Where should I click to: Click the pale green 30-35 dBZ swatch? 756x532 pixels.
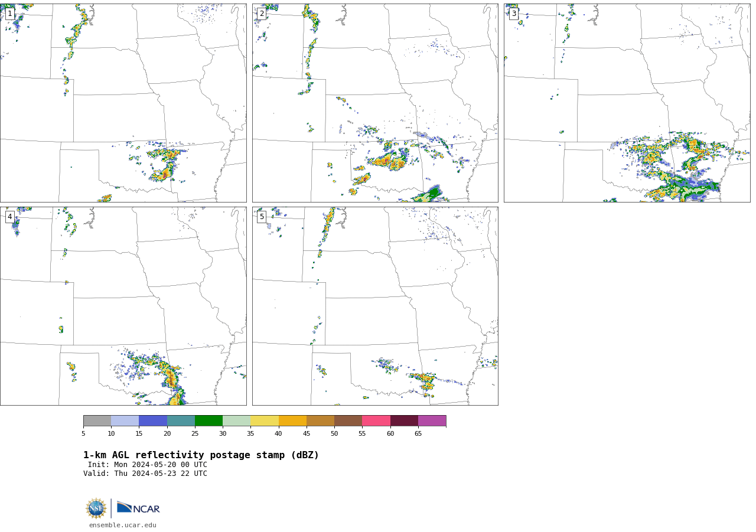237,421
